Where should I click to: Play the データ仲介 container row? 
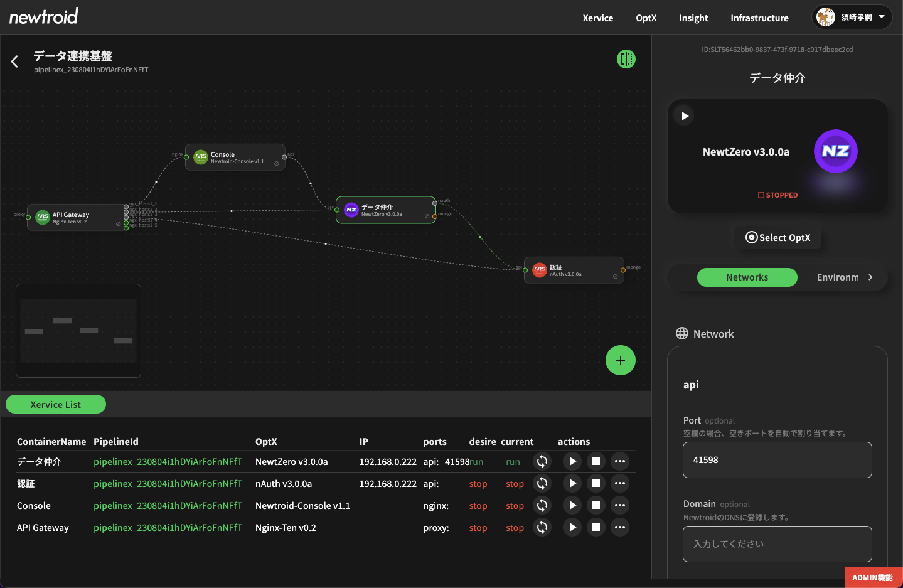[572, 461]
